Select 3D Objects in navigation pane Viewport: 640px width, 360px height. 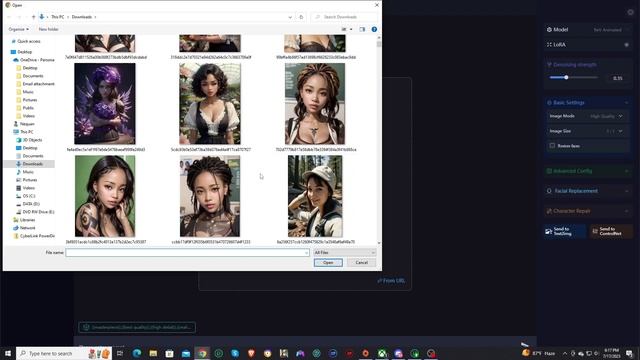[x=29, y=140]
